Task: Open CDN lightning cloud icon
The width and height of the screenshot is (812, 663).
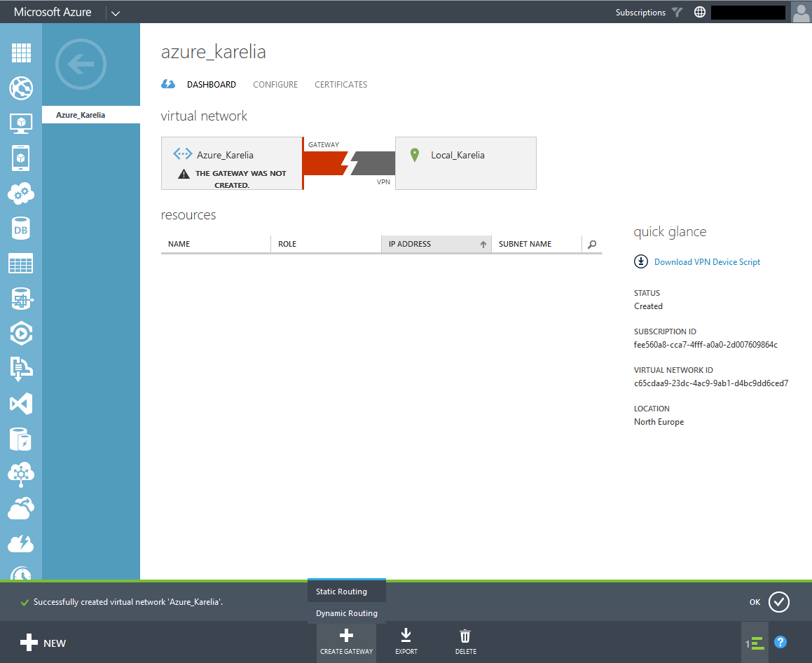Action: point(21,544)
